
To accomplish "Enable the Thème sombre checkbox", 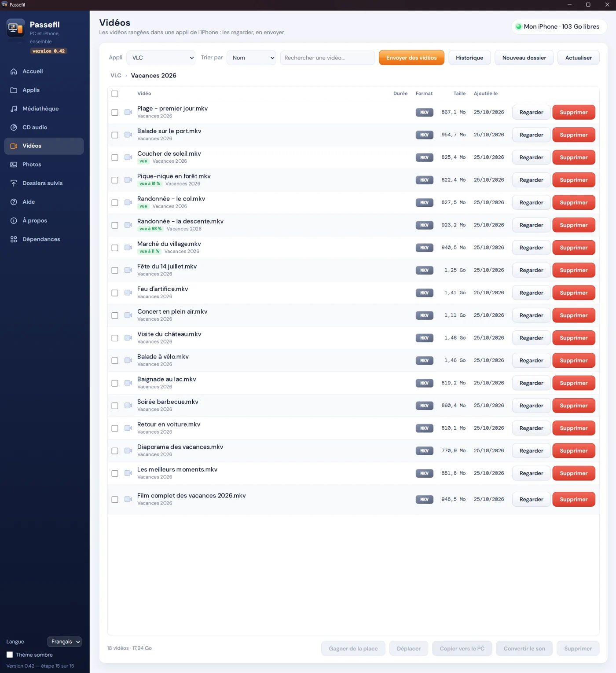I will pos(10,655).
